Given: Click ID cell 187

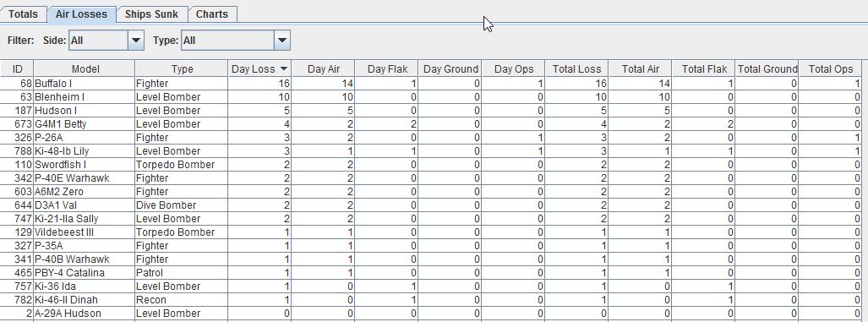Looking at the screenshot, I should pos(17,111).
